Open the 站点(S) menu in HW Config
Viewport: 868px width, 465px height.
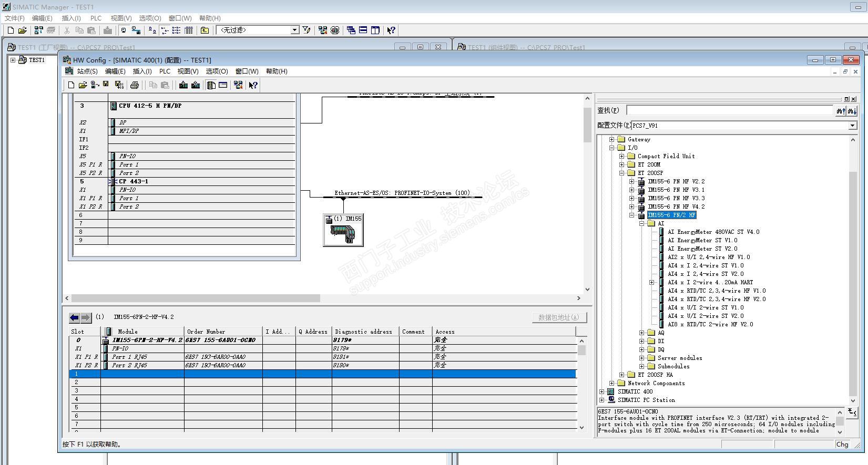87,71
